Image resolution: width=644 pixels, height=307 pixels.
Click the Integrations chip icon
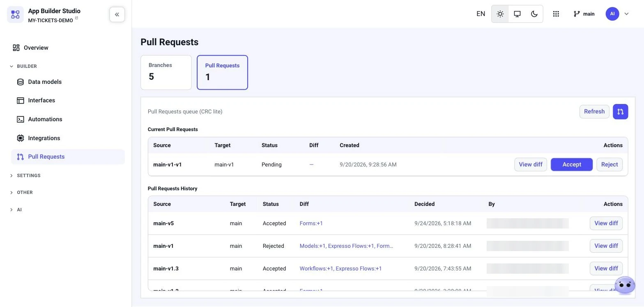pos(20,138)
